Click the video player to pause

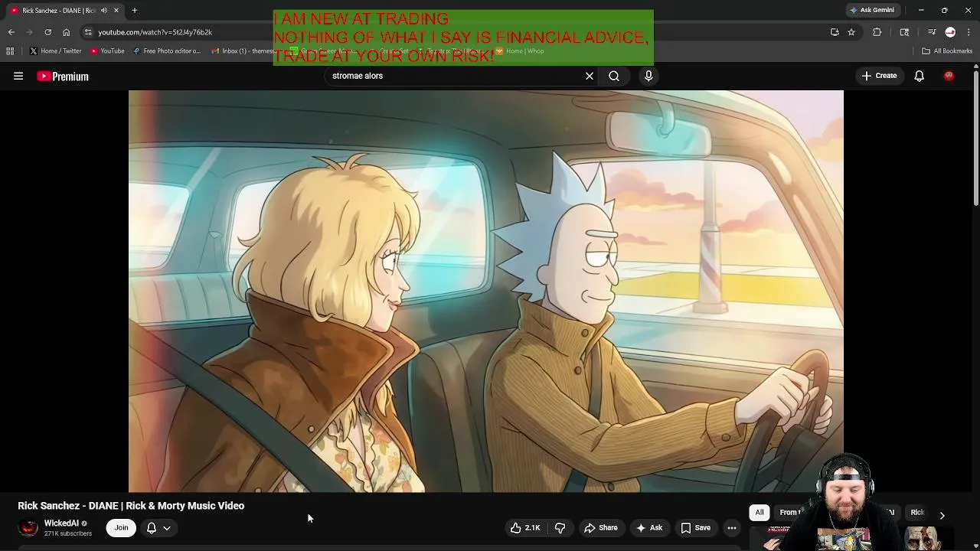tap(485, 291)
